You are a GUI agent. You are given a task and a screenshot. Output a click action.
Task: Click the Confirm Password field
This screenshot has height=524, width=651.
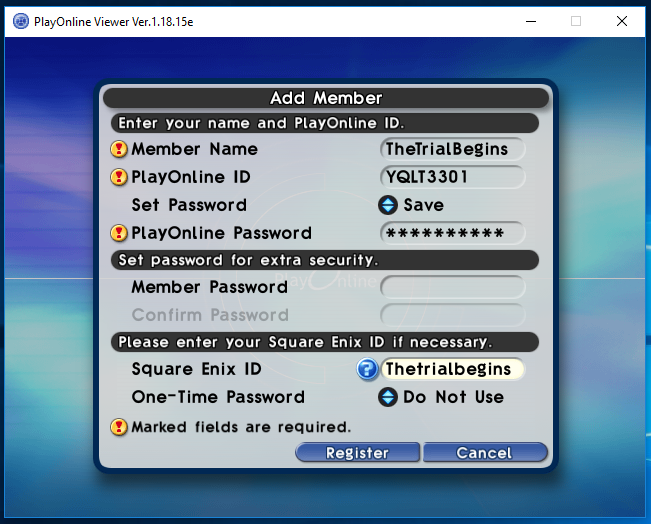coord(453,315)
